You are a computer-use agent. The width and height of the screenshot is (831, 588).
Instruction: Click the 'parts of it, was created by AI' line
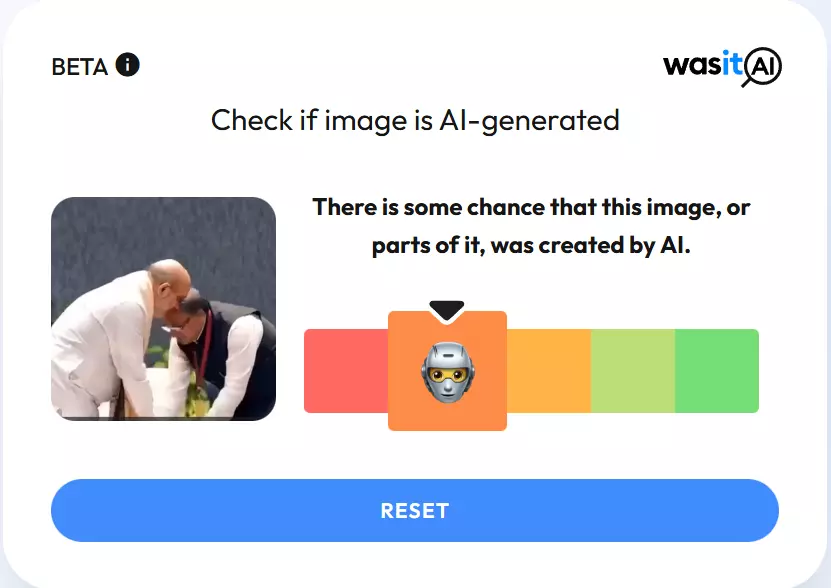click(x=531, y=245)
